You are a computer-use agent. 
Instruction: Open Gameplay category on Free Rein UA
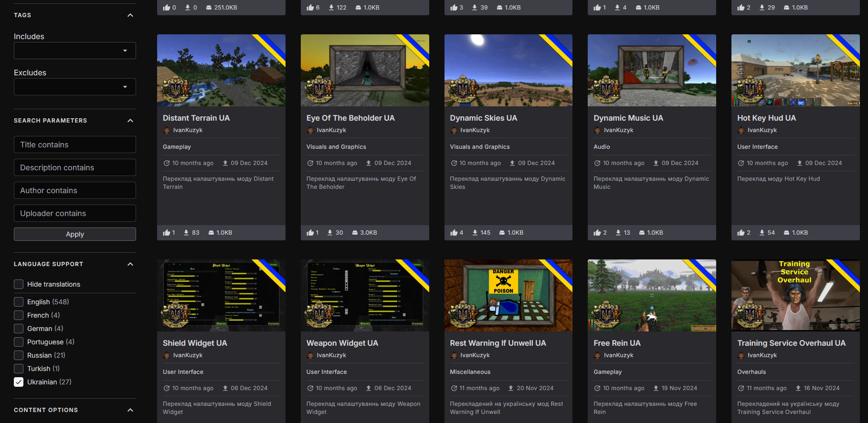608,372
